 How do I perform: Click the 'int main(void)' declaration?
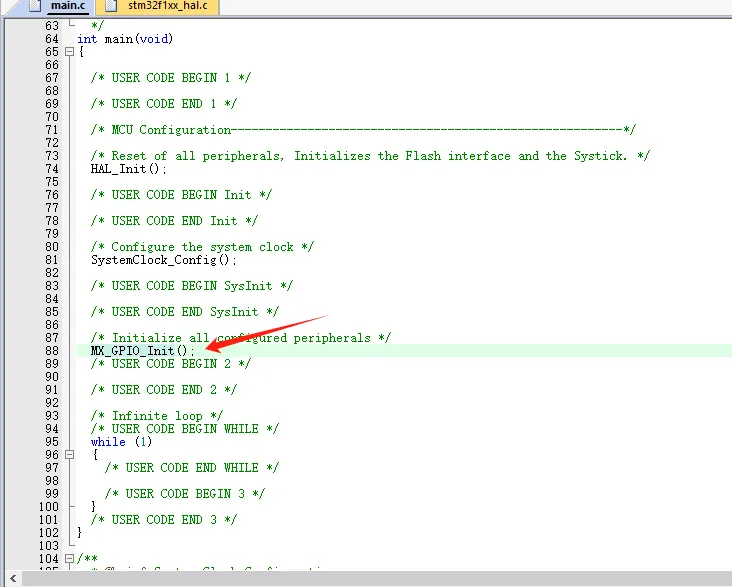coord(125,39)
